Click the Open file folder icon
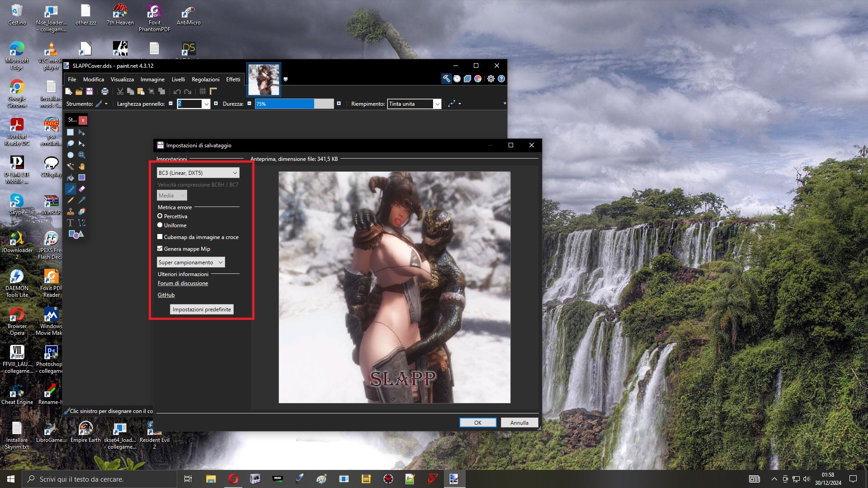The image size is (868, 488). [79, 91]
